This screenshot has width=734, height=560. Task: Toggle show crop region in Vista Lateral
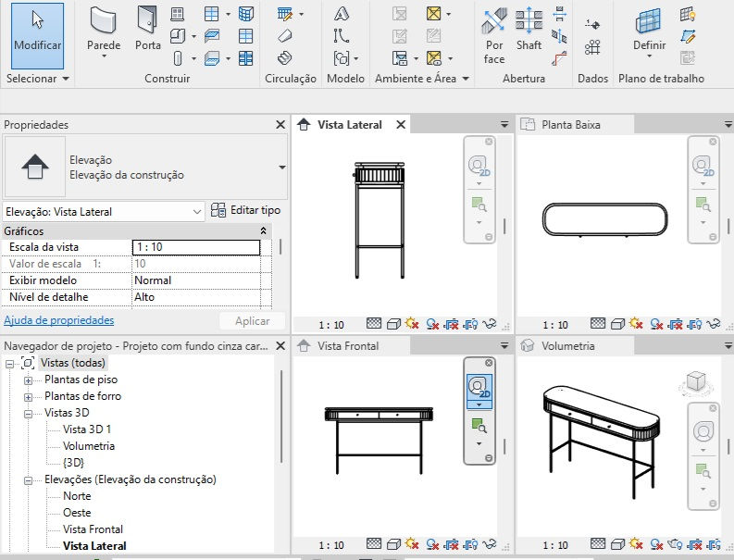coord(470,324)
